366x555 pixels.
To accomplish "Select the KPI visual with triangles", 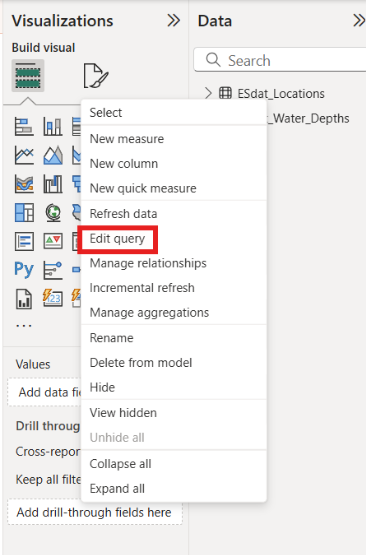I will click(53, 241).
